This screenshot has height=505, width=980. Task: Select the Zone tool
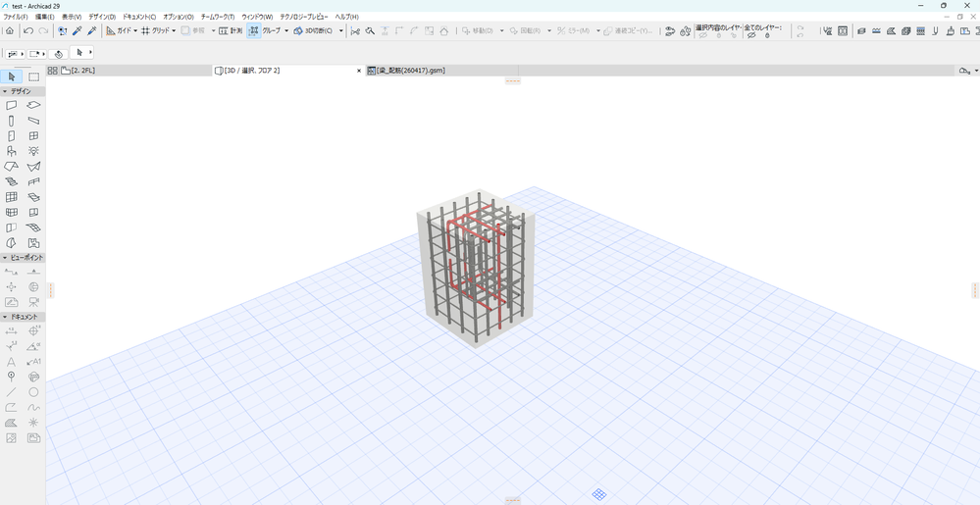point(33,243)
